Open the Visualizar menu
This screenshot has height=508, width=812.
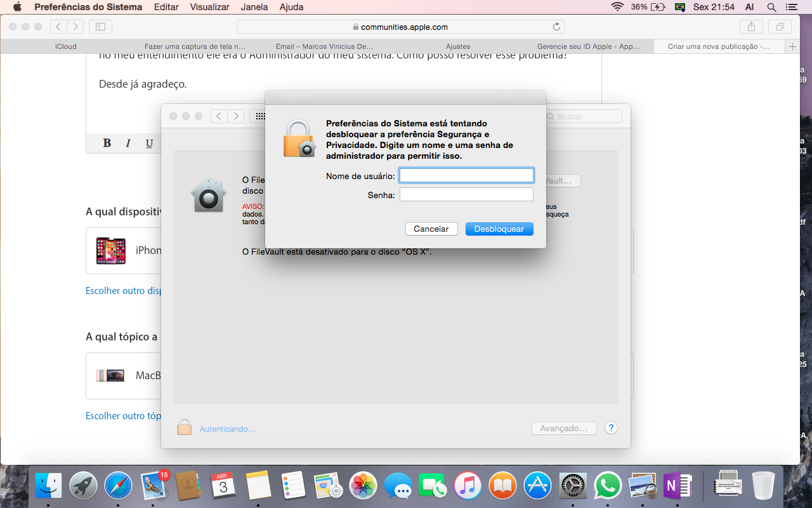210,7
